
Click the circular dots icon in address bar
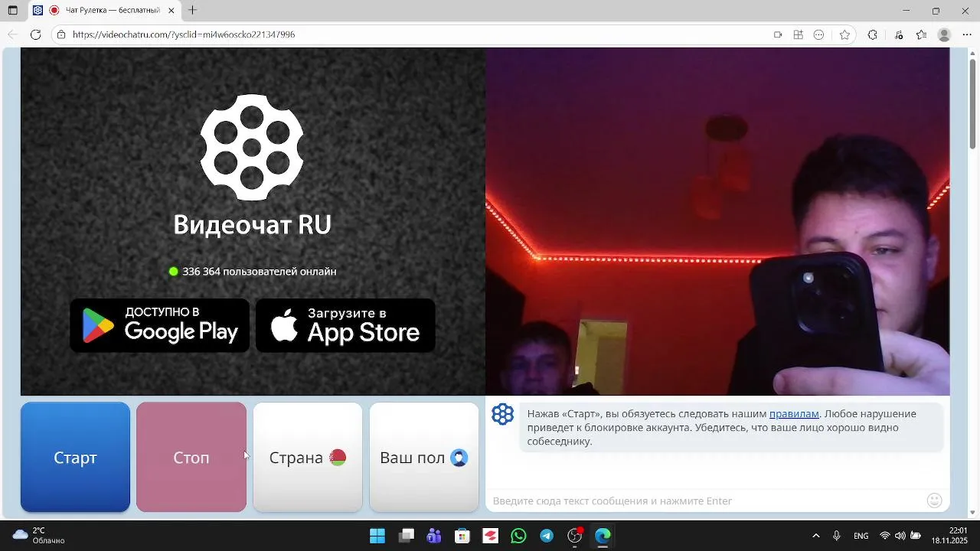(x=819, y=34)
